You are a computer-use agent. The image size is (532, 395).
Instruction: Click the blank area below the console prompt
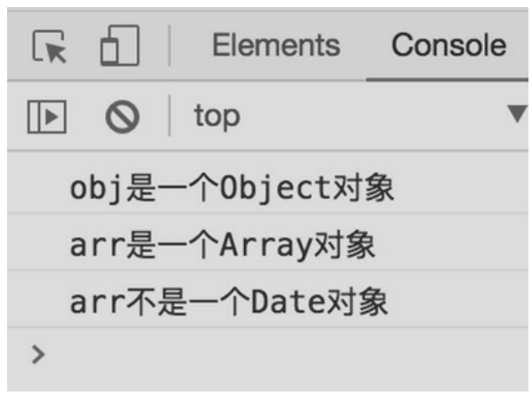[267, 381]
